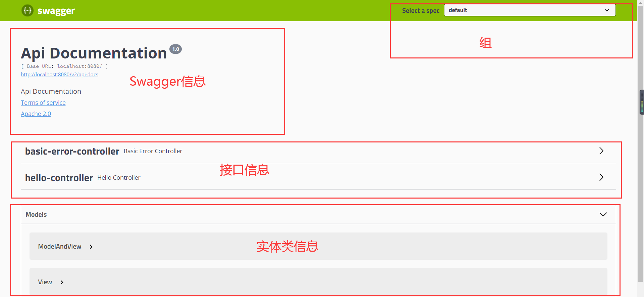Click the Base URL localhost:8080 text

[x=64, y=66]
